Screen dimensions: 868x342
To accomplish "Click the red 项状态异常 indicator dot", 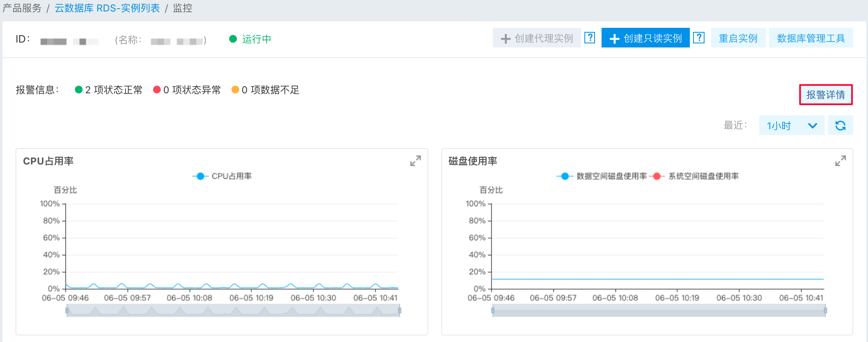I will click(x=157, y=90).
